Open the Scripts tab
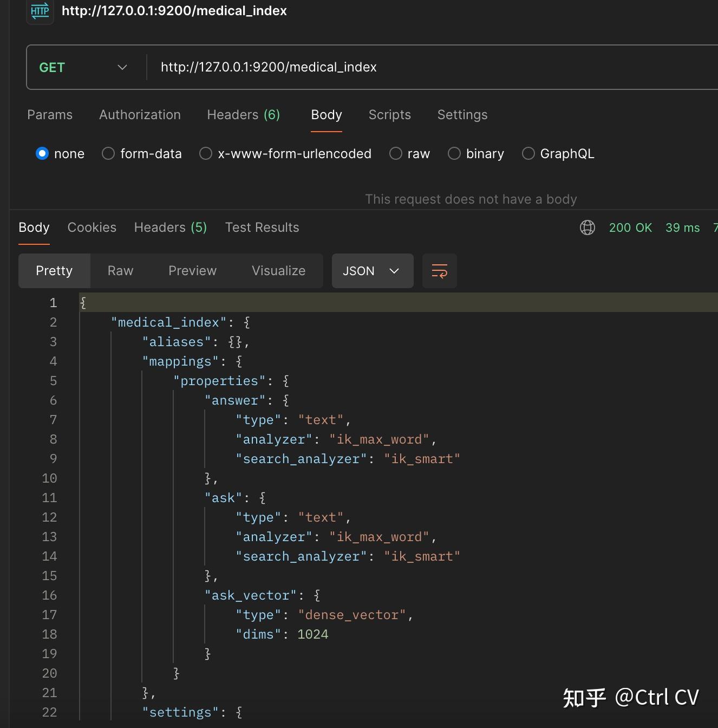The height and width of the screenshot is (728, 718). click(390, 115)
